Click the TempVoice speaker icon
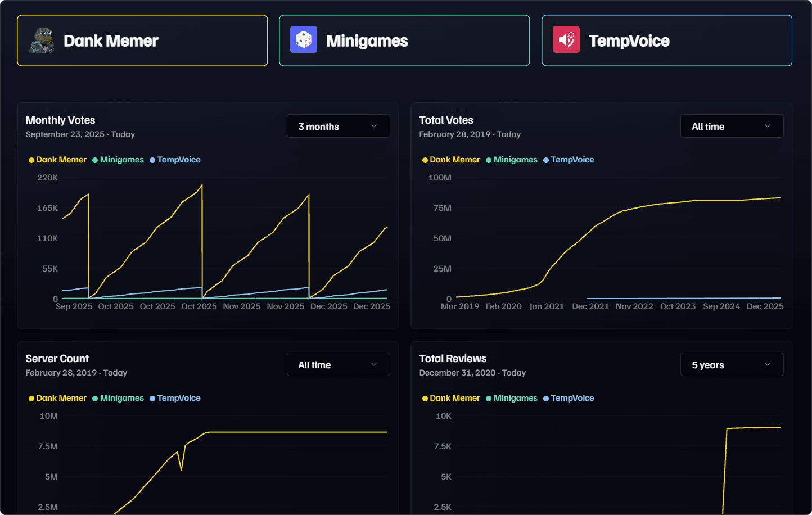This screenshot has width=812, height=515. click(x=566, y=40)
